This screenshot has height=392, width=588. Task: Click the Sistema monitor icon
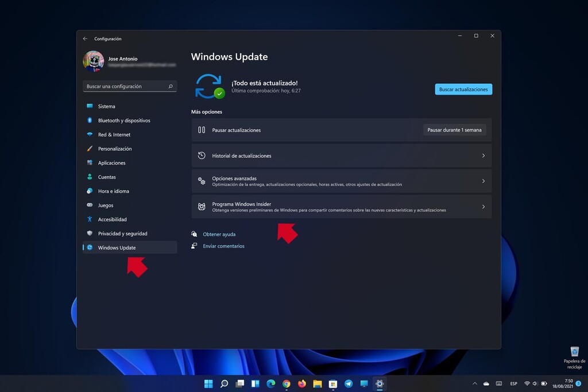click(90, 106)
